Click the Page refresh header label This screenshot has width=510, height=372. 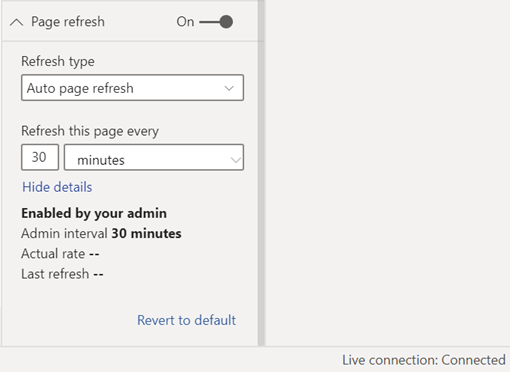click(x=68, y=22)
